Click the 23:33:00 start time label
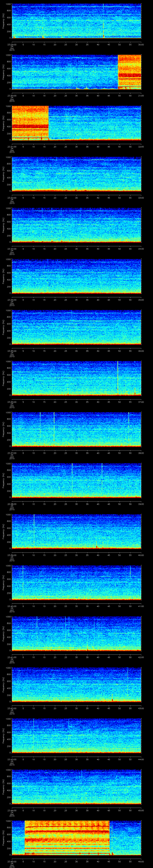 [12, 249]
